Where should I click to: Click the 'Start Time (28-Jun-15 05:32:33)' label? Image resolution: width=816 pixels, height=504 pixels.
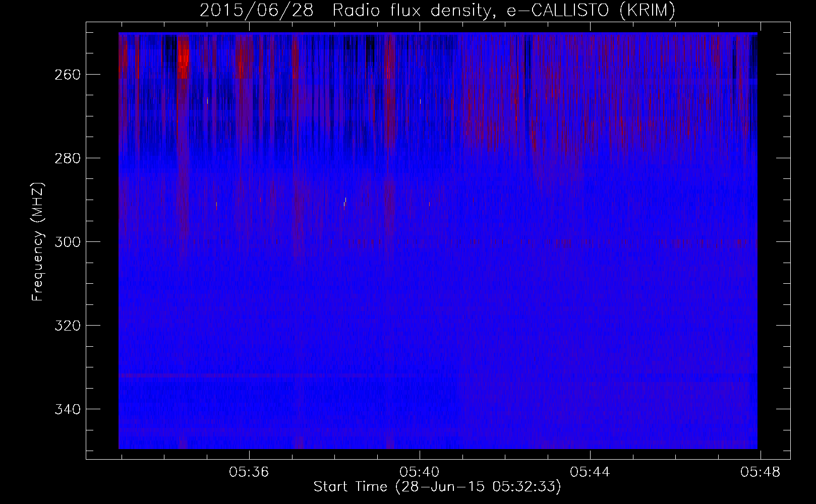(x=437, y=487)
